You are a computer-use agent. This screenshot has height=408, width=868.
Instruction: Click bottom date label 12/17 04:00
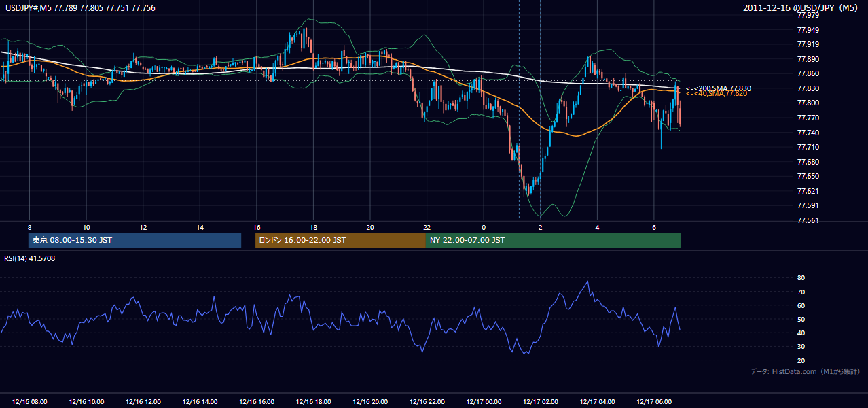pos(597,402)
